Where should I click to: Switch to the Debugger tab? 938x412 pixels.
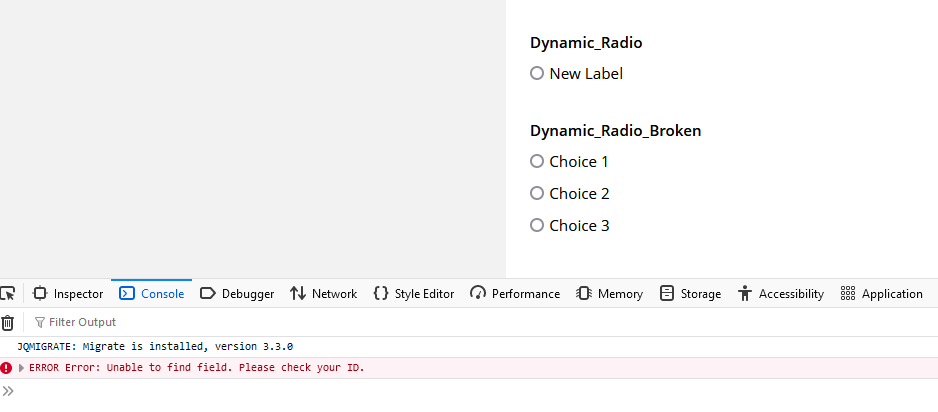[237, 294]
